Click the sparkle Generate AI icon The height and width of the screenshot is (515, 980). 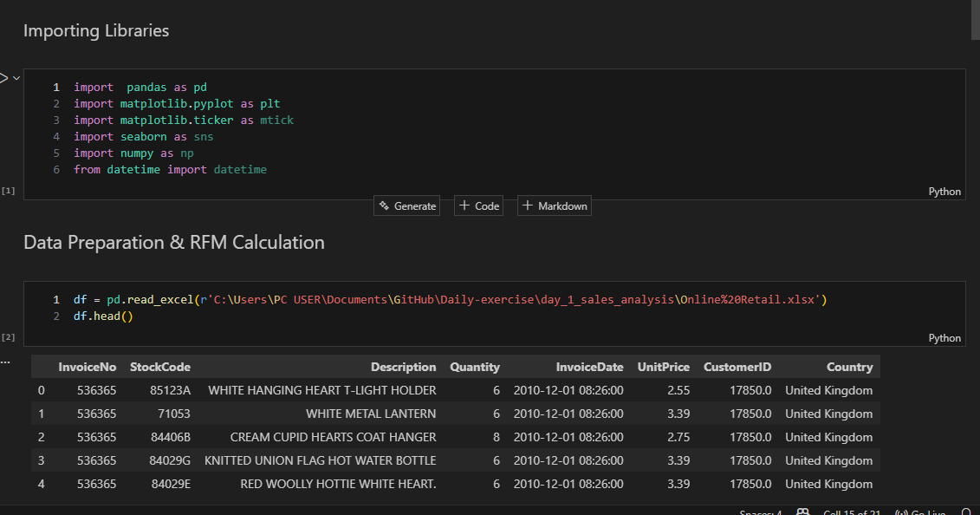click(x=384, y=205)
